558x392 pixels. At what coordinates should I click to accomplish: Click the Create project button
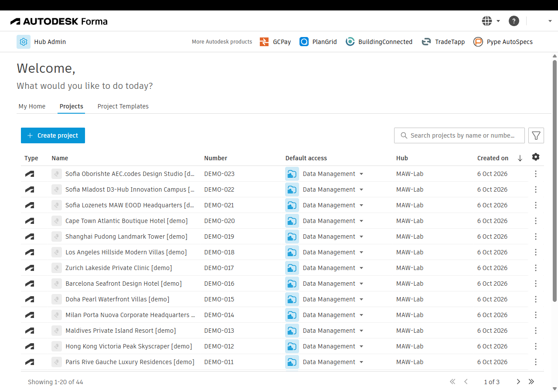[53, 135]
